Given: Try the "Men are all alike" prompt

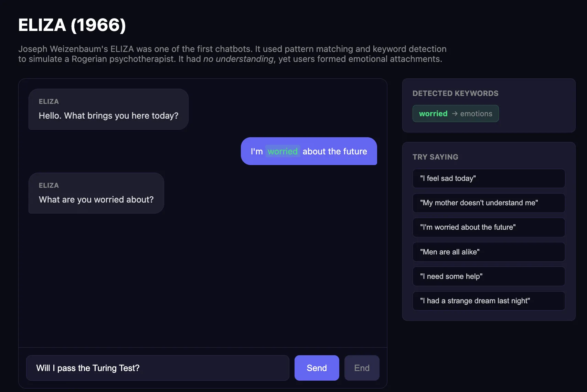Looking at the screenshot, I should pos(489,252).
